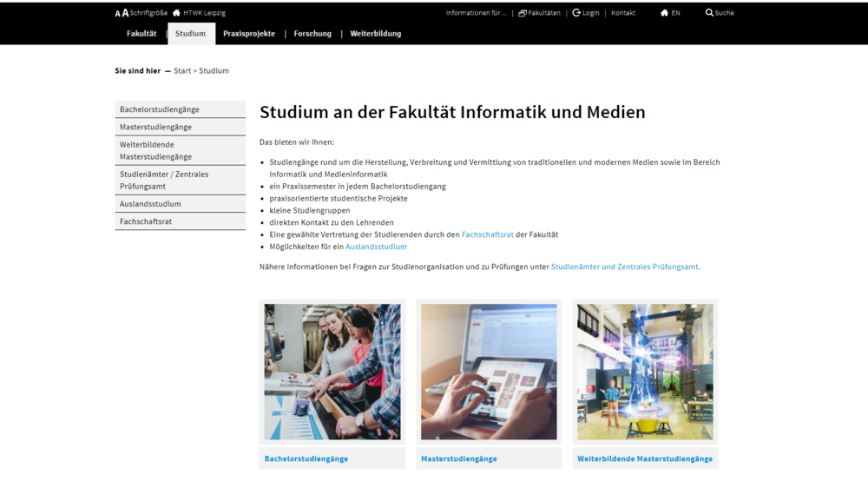The image size is (868, 488).
Task: Open the Kontakt link in header
Action: tap(622, 13)
